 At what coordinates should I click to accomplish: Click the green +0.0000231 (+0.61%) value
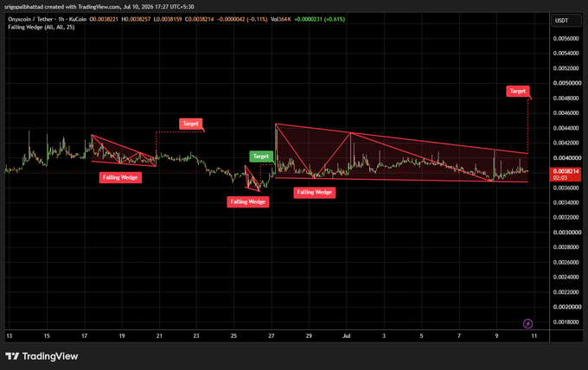(x=319, y=19)
